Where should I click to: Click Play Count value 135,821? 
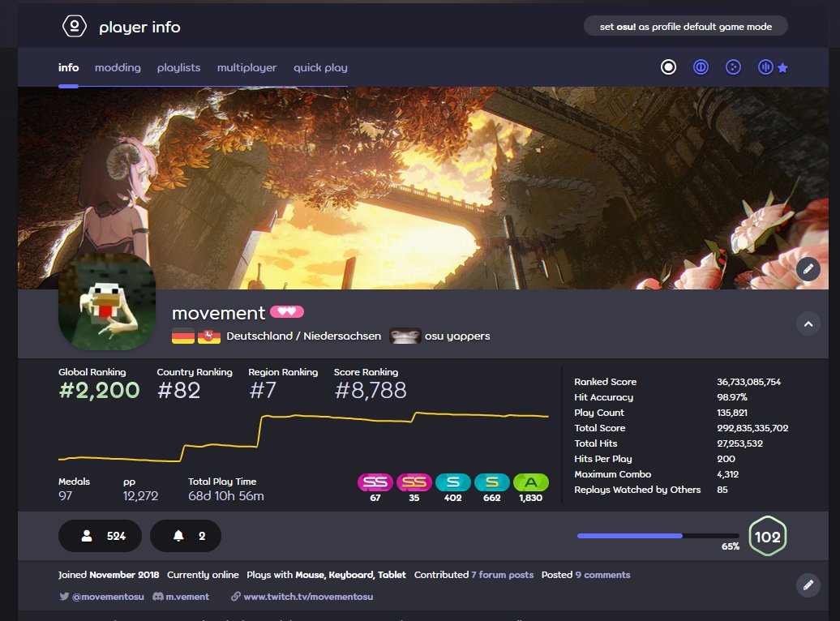[x=732, y=413]
